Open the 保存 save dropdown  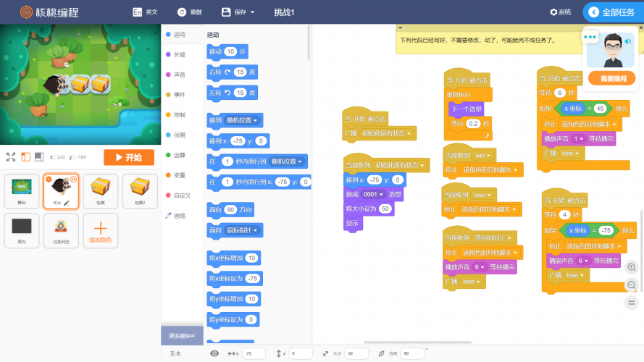click(238, 12)
